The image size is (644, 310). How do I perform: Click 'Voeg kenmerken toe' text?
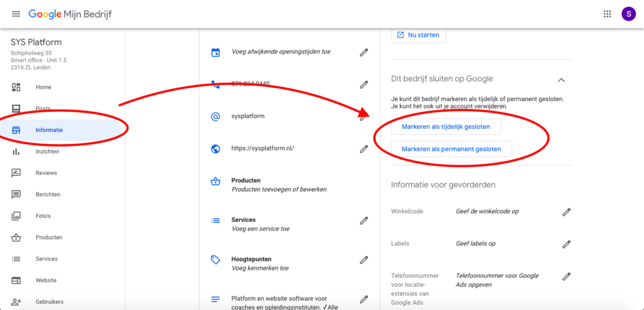click(260, 268)
